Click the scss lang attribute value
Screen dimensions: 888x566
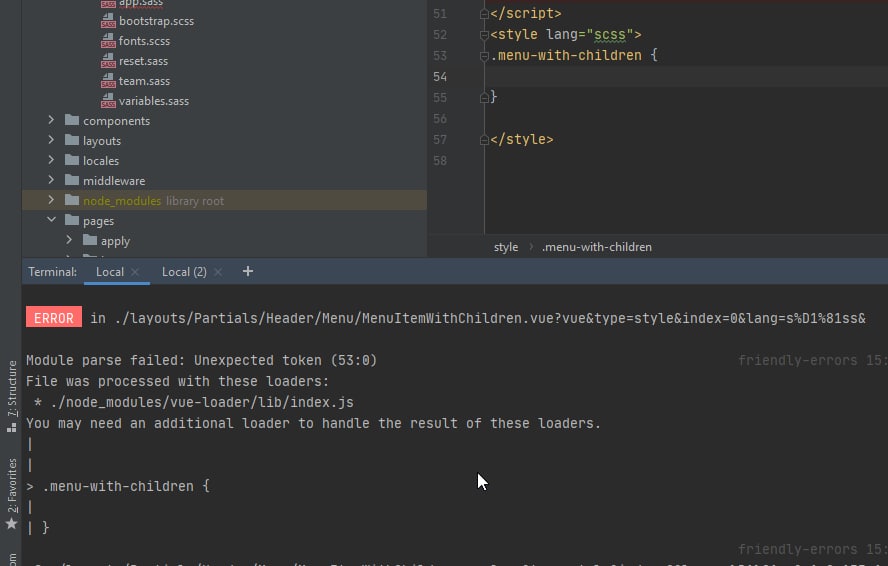click(x=609, y=35)
